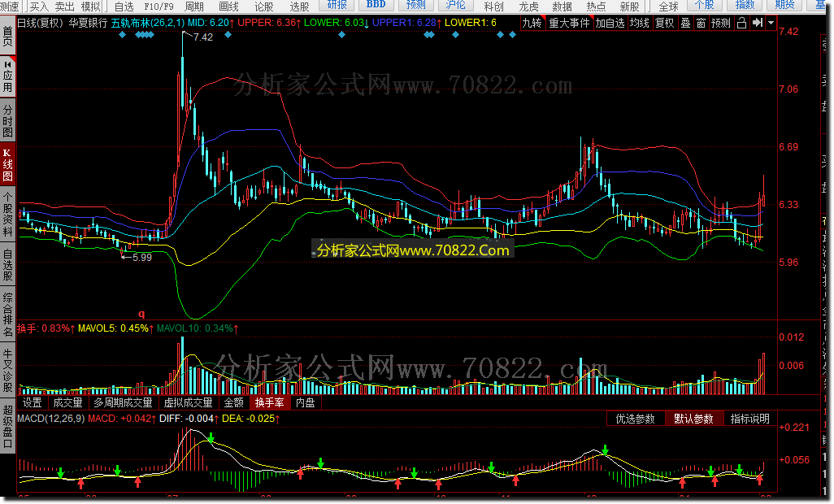Click the 沪伦 blue button
The width and height of the screenshot is (834, 504).
click(455, 5)
